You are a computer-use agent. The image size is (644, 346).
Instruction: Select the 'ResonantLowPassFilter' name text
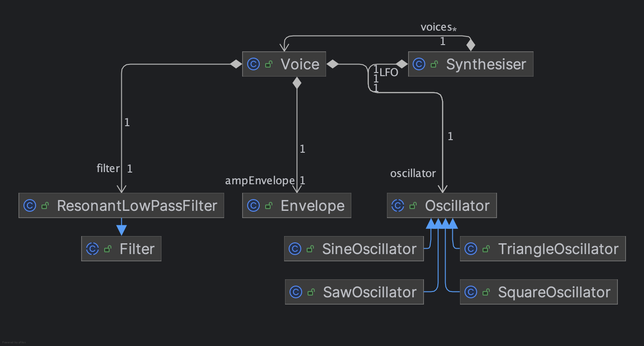click(137, 206)
